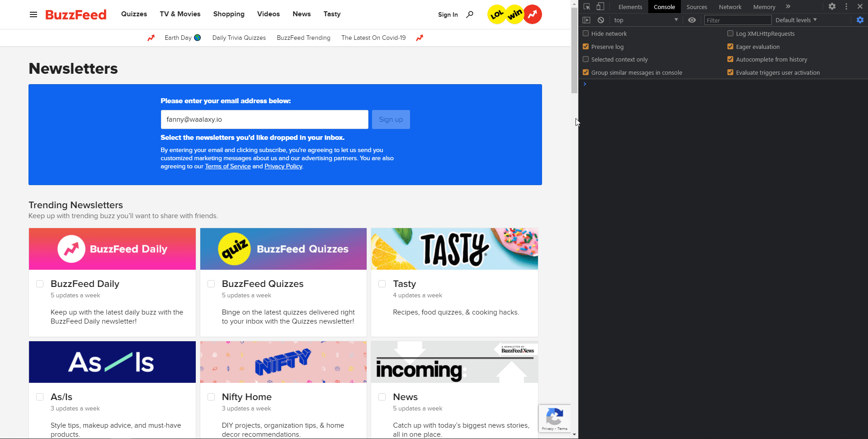Focus the email address input field
The image size is (868, 439).
click(264, 119)
